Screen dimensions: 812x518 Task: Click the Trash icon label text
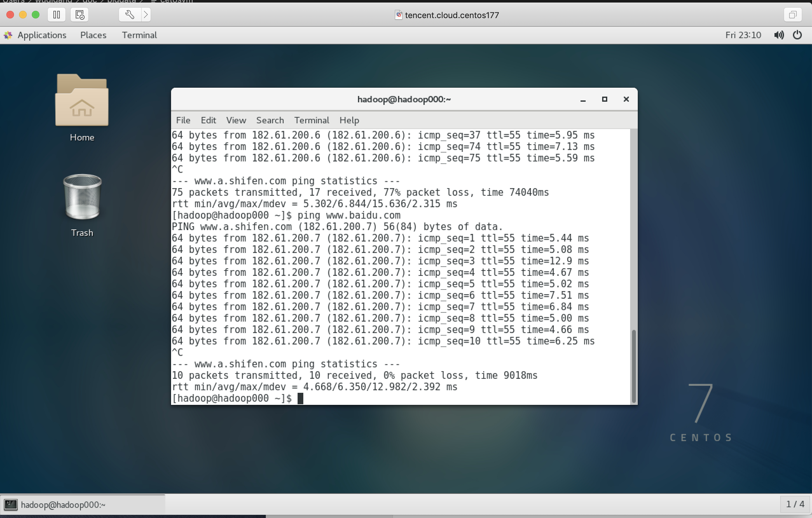coord(82,233)
